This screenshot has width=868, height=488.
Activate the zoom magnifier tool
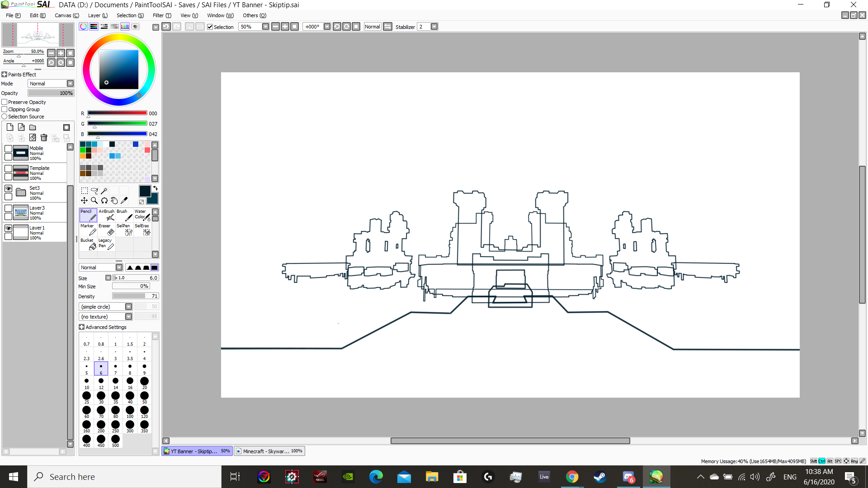pos(94,201)
